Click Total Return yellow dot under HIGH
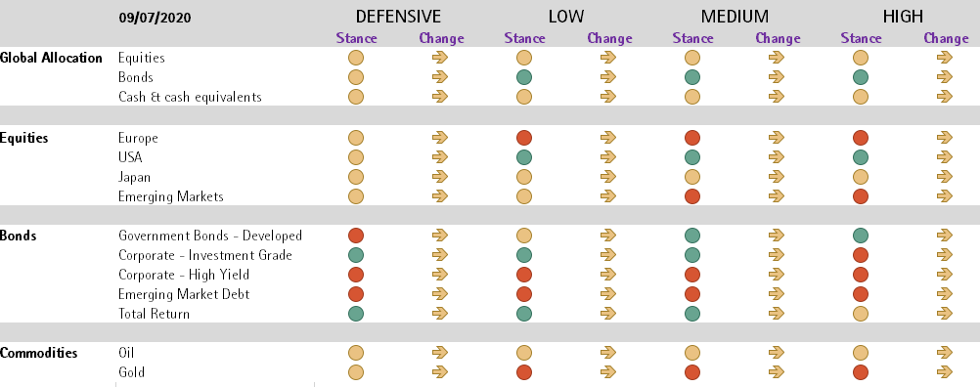This screenshot has height=387, width=980. [x=861, y=314]
